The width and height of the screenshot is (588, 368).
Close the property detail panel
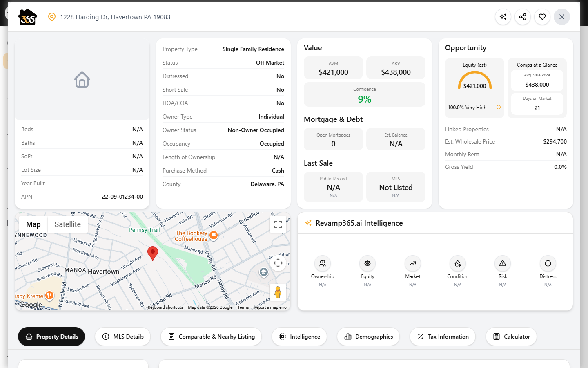562,17
